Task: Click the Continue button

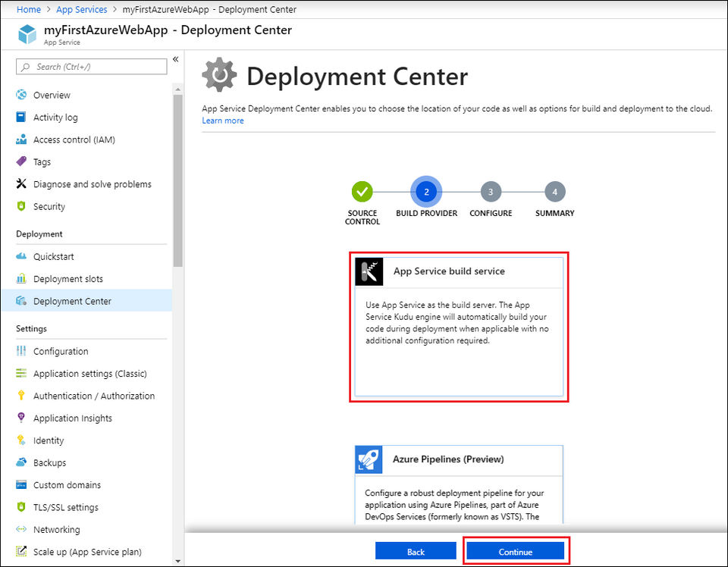Action: tap(516, 551)
